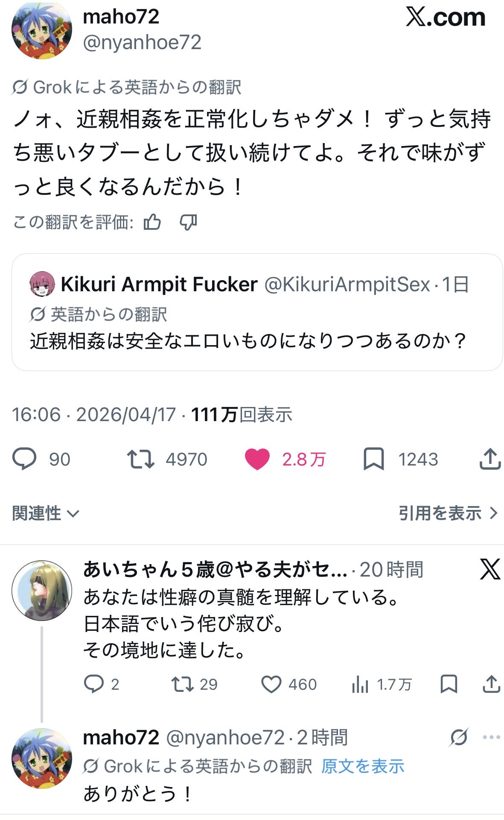This screenshot has height=820, width=504.
Task: Click the X logo beside the あいちゃん5歳 reply
Action: coord(489,570)
